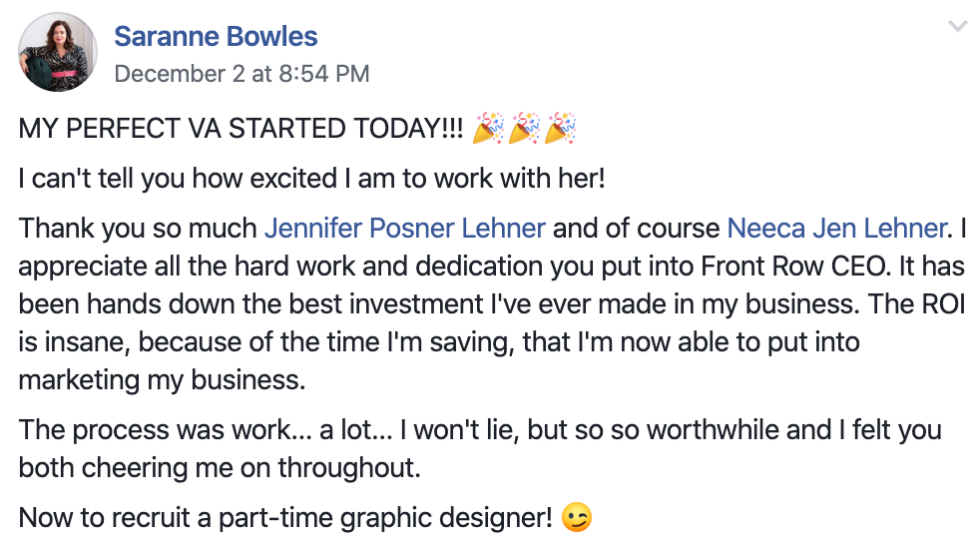This screenshot has width=980, height=549.
Task: Click Saranne Bowles' profile picture
Action: pyautogui.click(x=58, y=53)
